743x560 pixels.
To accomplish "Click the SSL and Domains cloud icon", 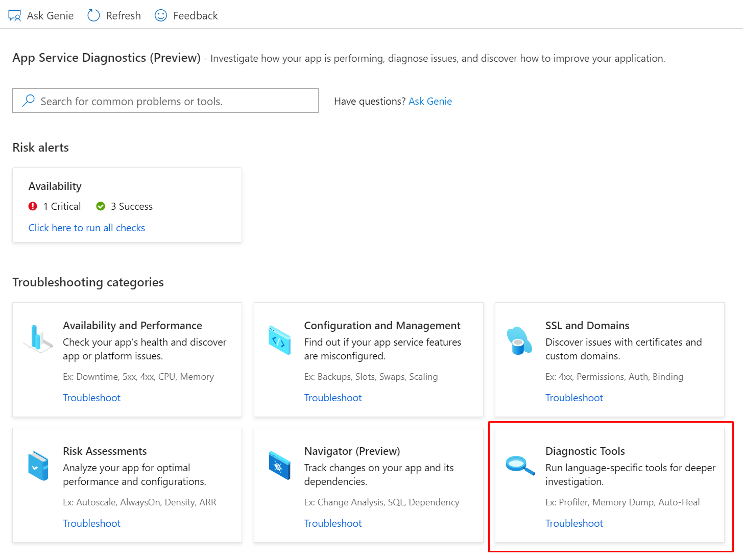I will pyautogui.click(x=519, y=340).
